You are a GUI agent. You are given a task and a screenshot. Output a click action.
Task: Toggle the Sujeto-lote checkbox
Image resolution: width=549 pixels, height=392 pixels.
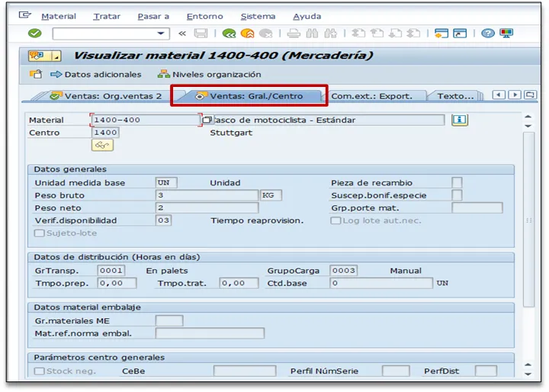tap(39, 233)
